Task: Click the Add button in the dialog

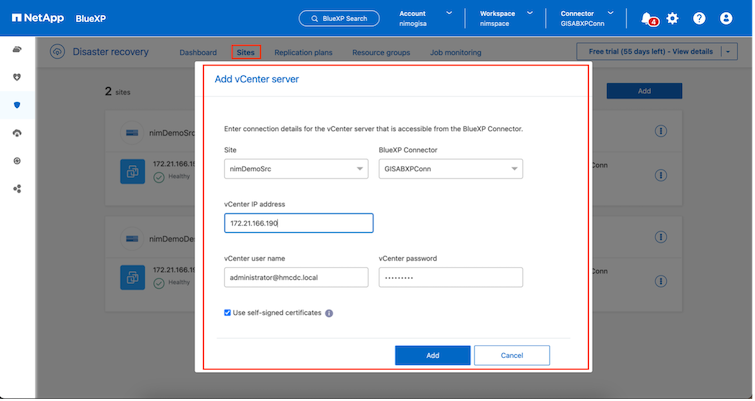Action: click(432, 355)
